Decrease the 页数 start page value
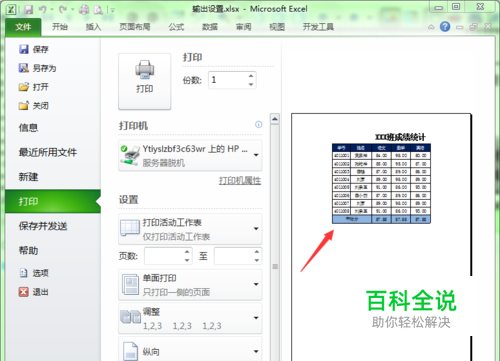500x361 pixels. 187,260
